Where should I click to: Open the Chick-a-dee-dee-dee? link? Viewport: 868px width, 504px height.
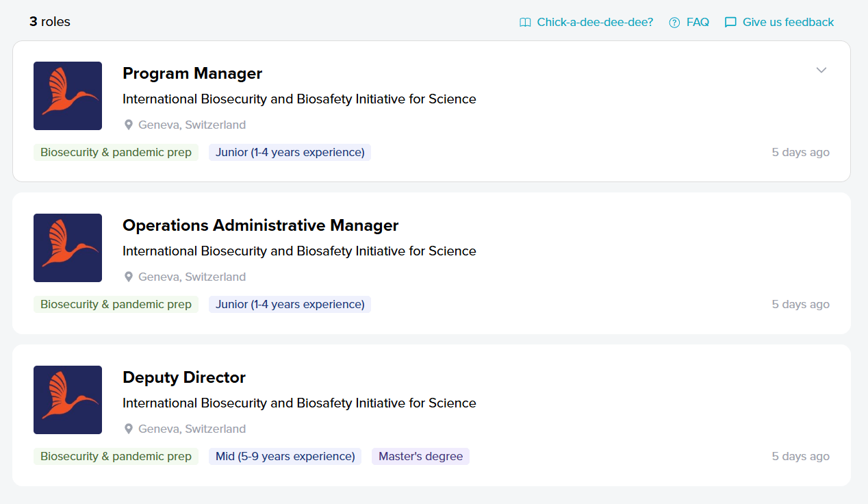(x=594, y=23)
